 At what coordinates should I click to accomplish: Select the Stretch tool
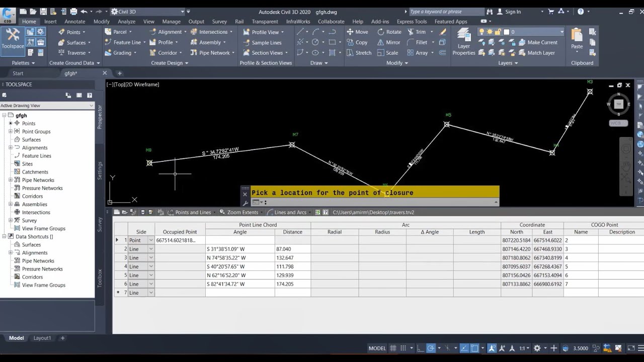pos(359,53)
